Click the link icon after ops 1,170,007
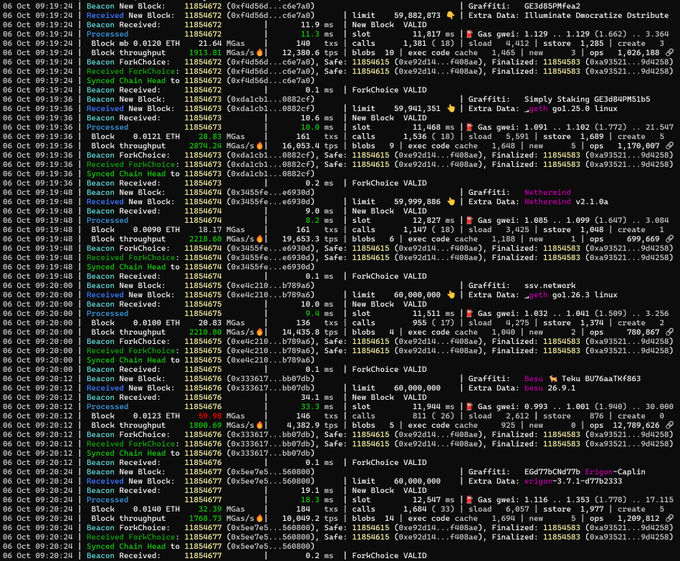This screenshot has height=561, width=680. [670, 146]
